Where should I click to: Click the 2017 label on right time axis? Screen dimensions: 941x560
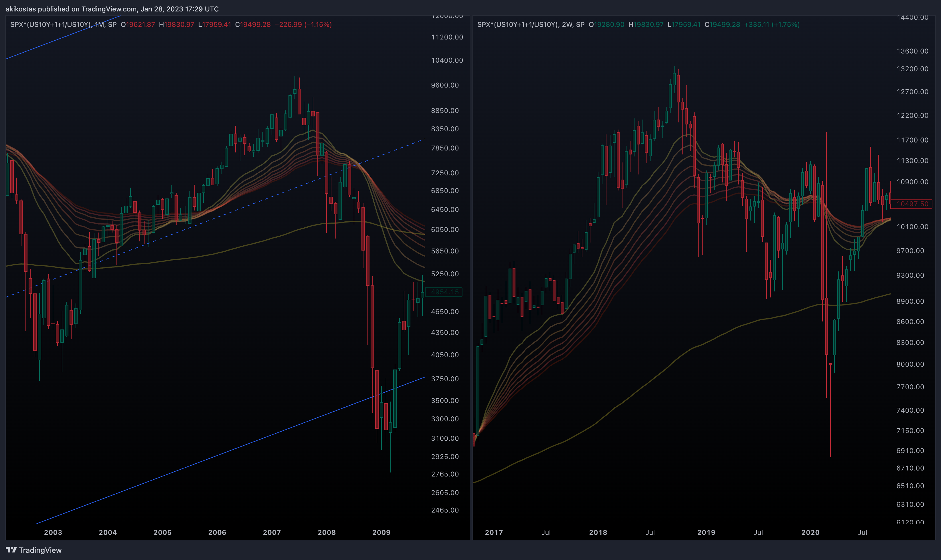494,532
